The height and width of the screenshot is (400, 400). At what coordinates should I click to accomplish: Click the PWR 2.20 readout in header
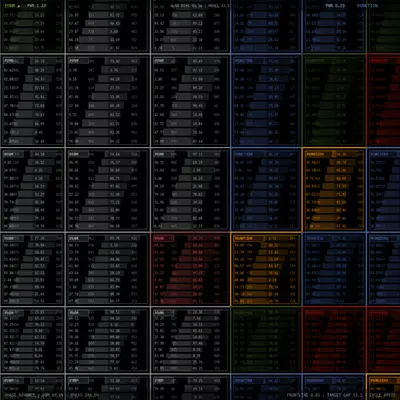pyautogui.click(x=37, y=6)
